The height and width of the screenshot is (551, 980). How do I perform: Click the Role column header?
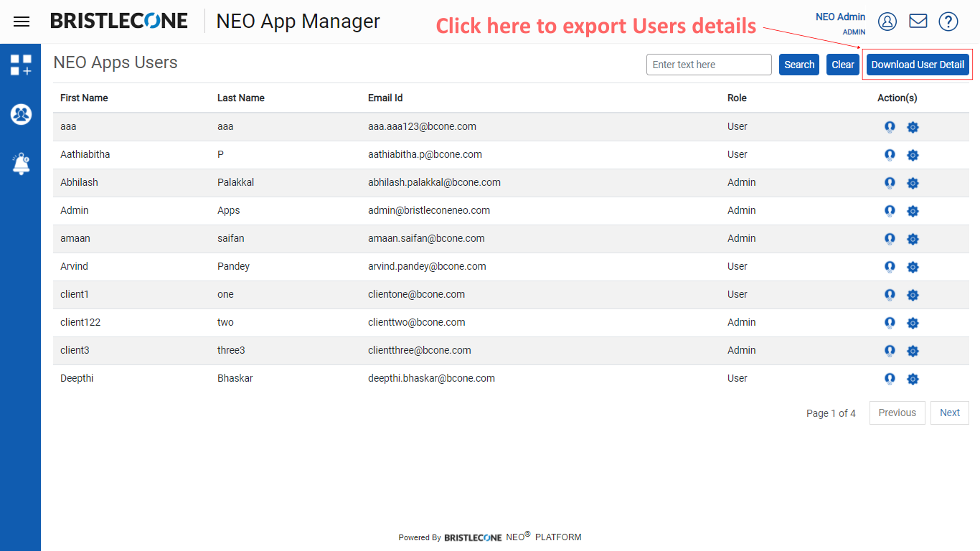click(x=737, y=98)
